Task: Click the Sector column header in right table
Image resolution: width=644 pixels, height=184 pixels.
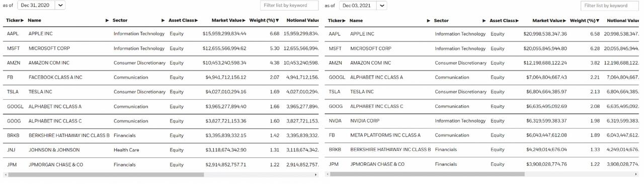Action: pos(441,21)
